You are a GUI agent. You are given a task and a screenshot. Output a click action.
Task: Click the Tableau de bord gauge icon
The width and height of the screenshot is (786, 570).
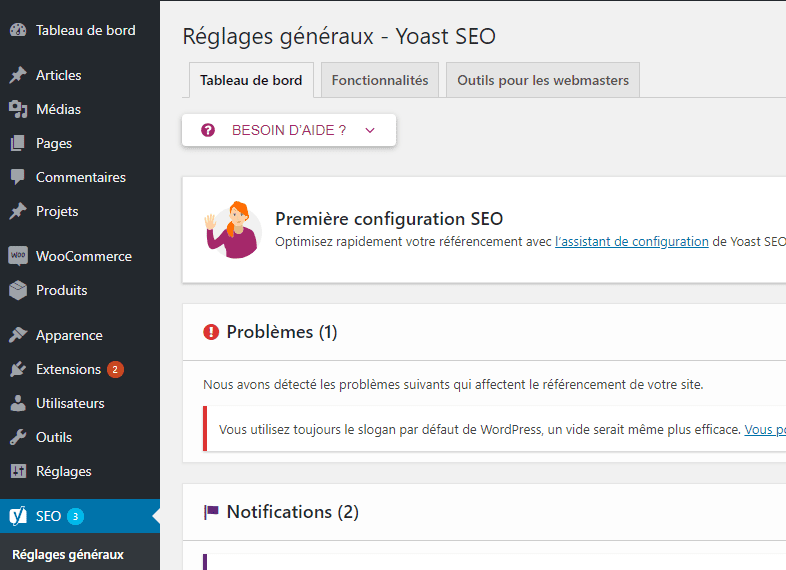(x=18, y=30)
